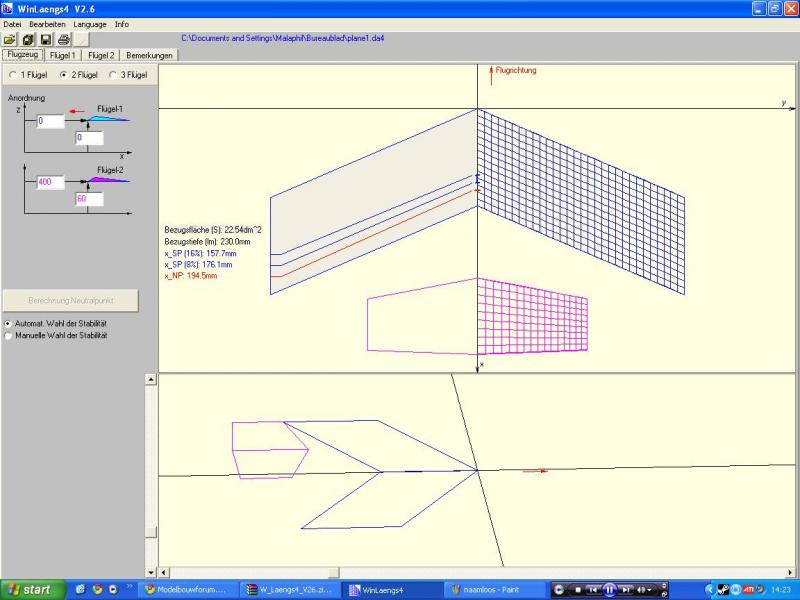Click the tray icon just left of the clock
Image resolution: width=800 pixels, height=600 pixels.
point(761,589)
